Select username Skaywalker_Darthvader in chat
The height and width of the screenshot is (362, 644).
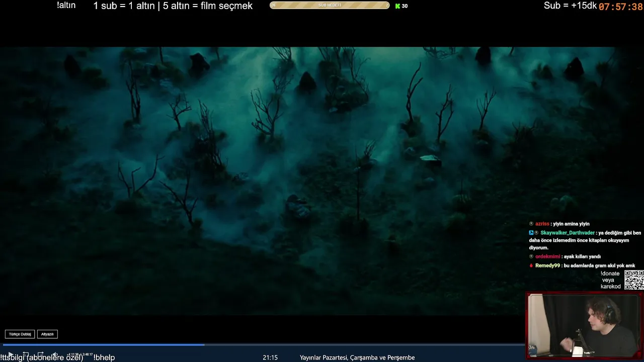coord(568,233)
